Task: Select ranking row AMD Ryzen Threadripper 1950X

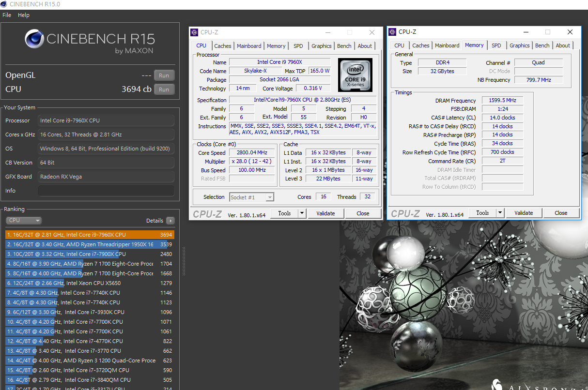Action: [90, 244]
